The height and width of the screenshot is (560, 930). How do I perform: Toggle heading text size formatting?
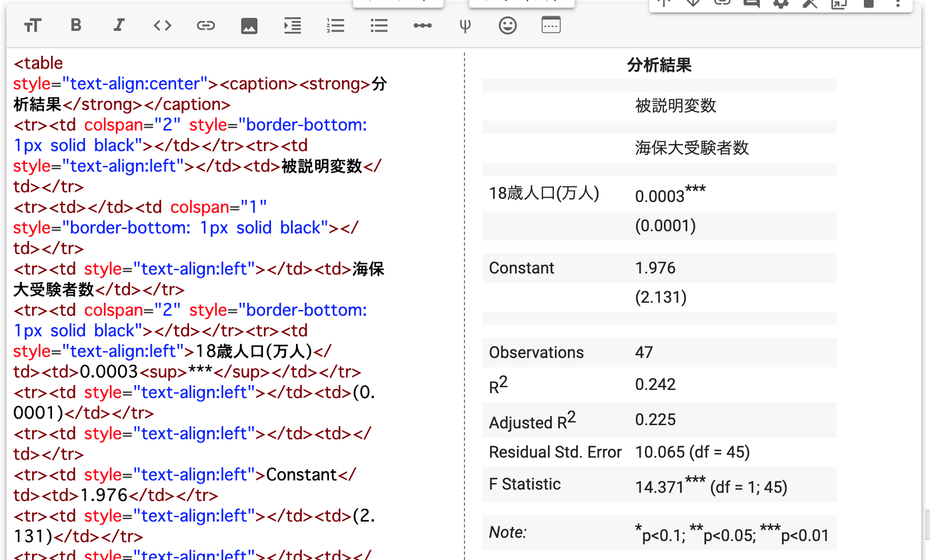33,25
